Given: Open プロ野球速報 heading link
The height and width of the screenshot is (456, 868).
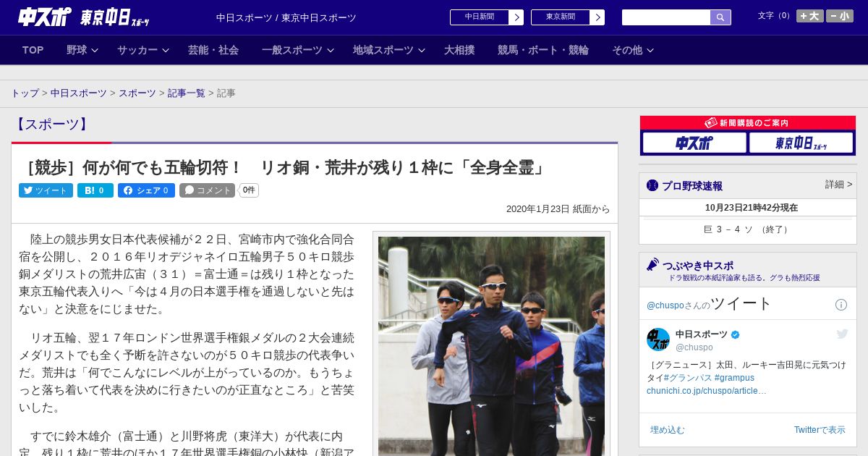Looking at the screenshot, I should click(692, 186).
